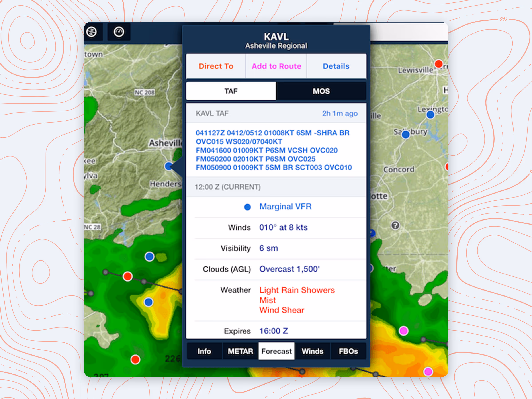This screenshot has height=399, width=532.
Task: Select the Direct To button
Action: [x=216, y=66]
